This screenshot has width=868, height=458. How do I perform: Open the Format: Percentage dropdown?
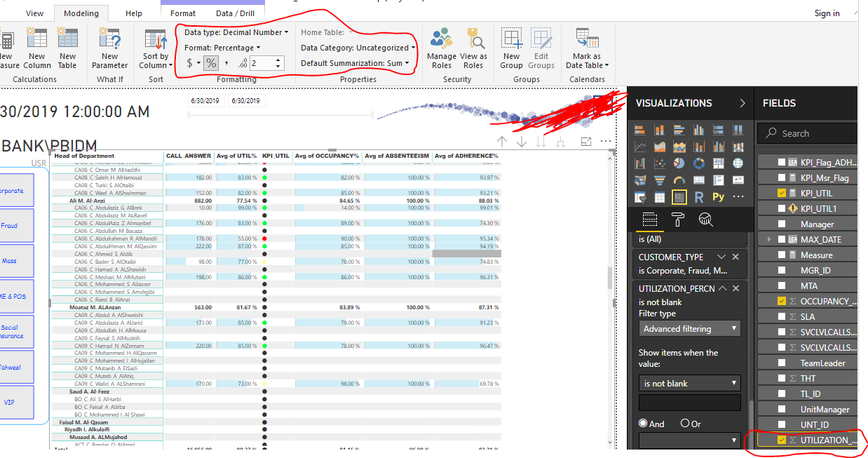(222, 48)
